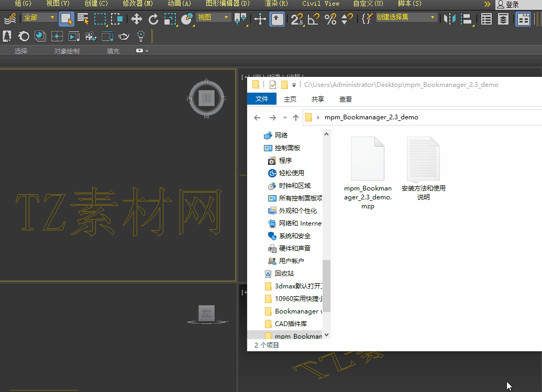
Task: Open the 组(G) menu
Action: tap(23, 4)
